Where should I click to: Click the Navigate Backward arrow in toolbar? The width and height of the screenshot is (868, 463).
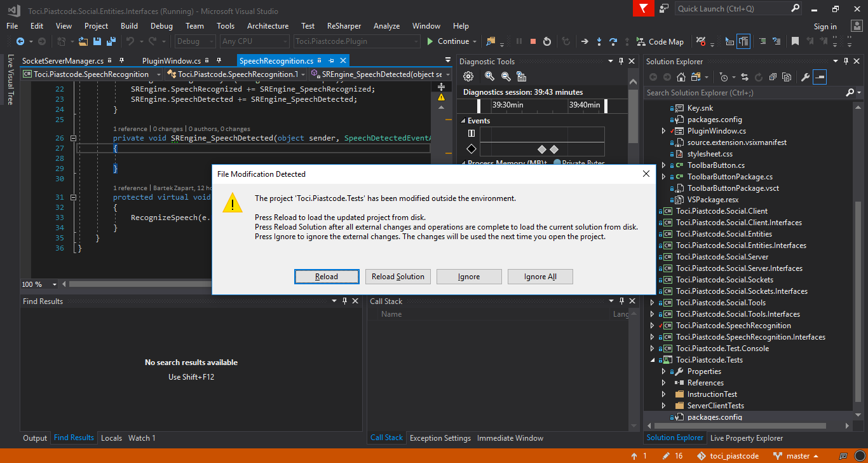[x=20, y=41]
